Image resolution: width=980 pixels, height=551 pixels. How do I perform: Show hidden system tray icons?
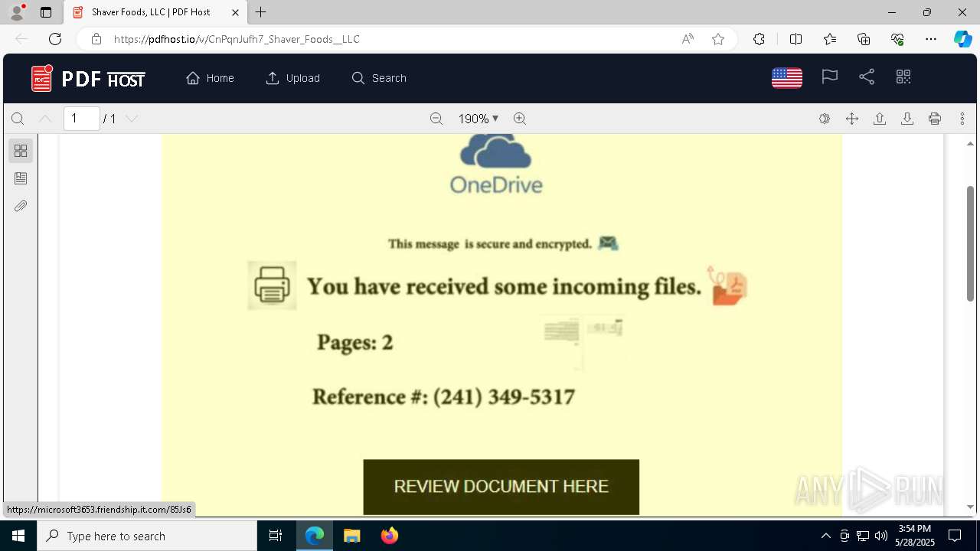tap(825, 536)
